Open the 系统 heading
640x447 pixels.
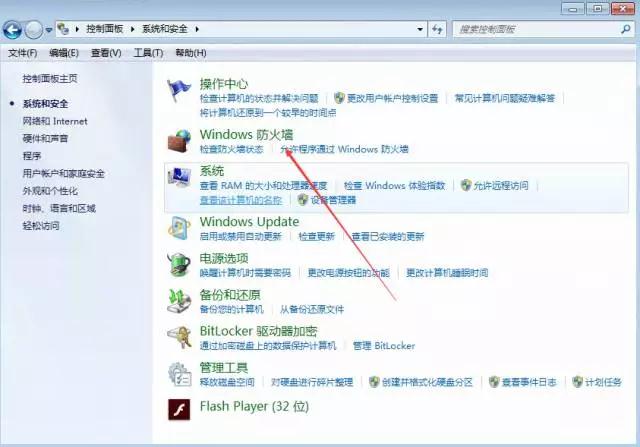pyautogui.click(x=211, y=171)
